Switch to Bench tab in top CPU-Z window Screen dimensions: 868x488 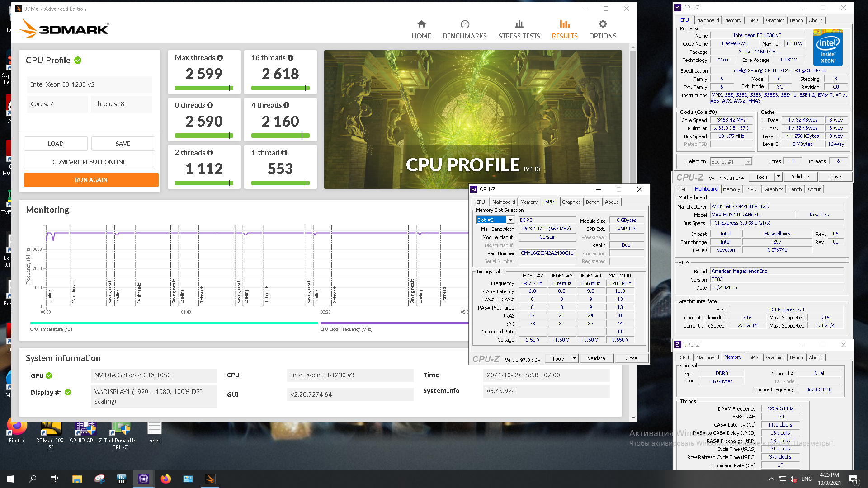796,20
